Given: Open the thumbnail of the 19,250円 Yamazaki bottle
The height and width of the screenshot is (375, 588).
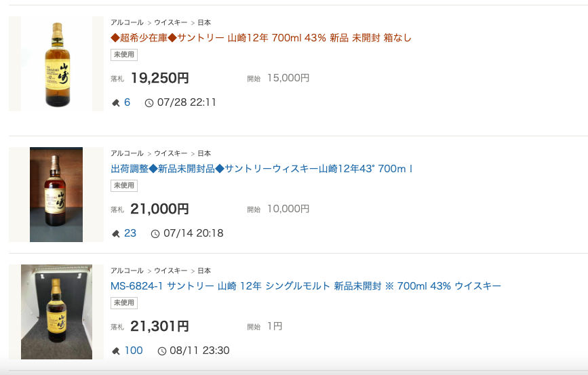Looking at the screenshot, I should tap(56, 64).
